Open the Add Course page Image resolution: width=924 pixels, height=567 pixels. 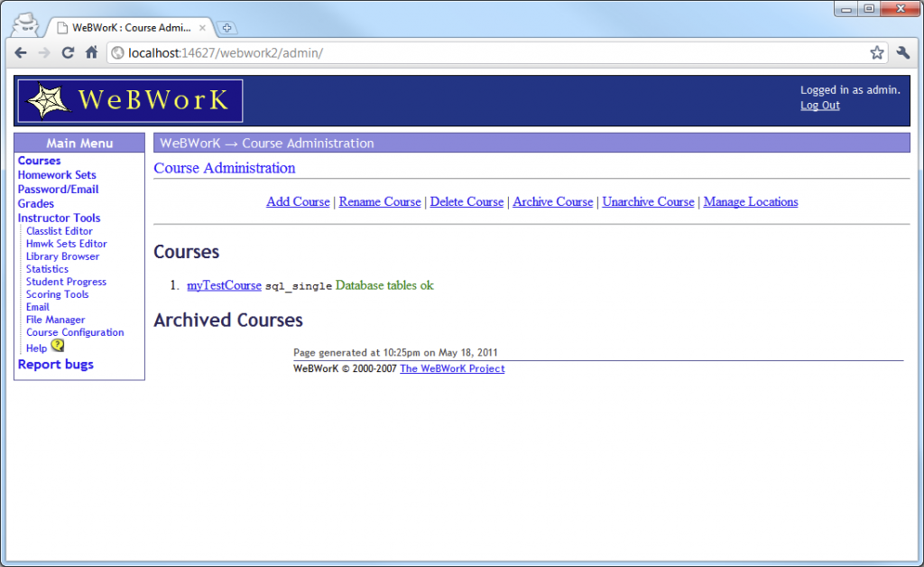point(298,201)
